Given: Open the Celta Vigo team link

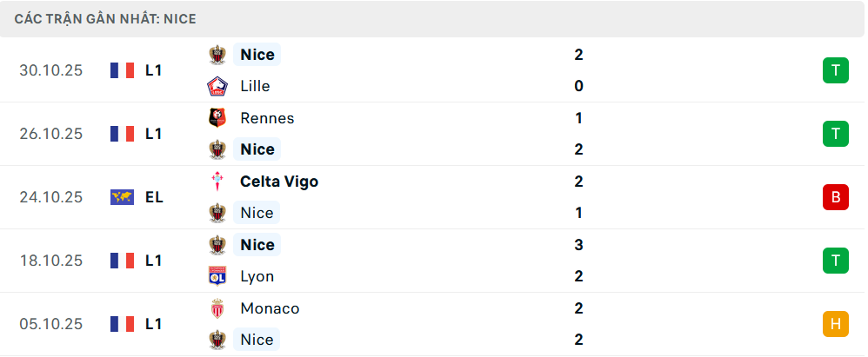Looking at the screenshot, I should (278, 182).
